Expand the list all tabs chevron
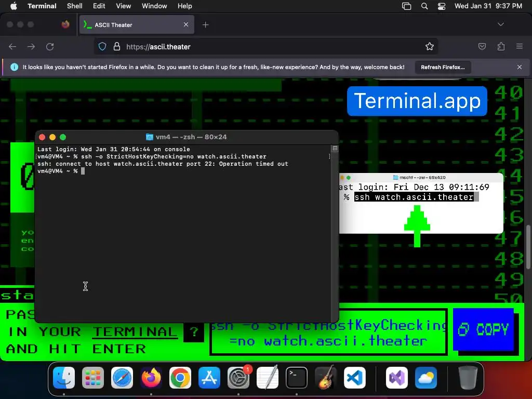 pyautogui.click(x=500, y=24)
